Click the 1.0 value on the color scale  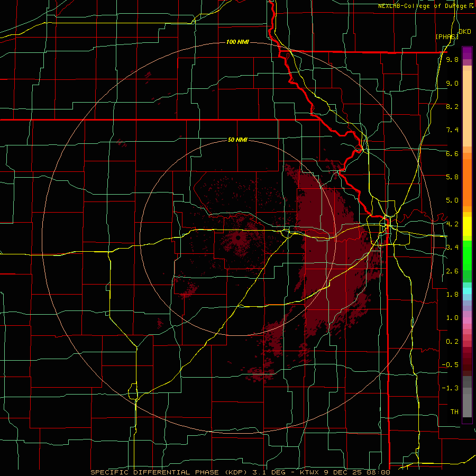point(452,317)
